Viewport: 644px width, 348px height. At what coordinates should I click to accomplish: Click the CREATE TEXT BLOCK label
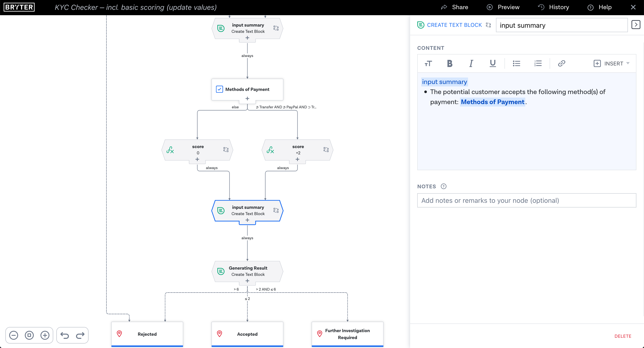click(454, 25)
